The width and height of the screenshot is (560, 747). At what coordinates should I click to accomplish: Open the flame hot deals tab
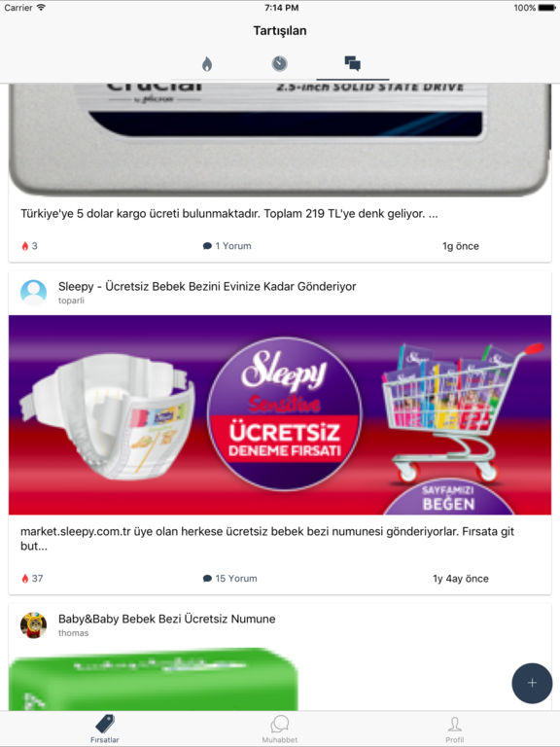click(207, 64)
